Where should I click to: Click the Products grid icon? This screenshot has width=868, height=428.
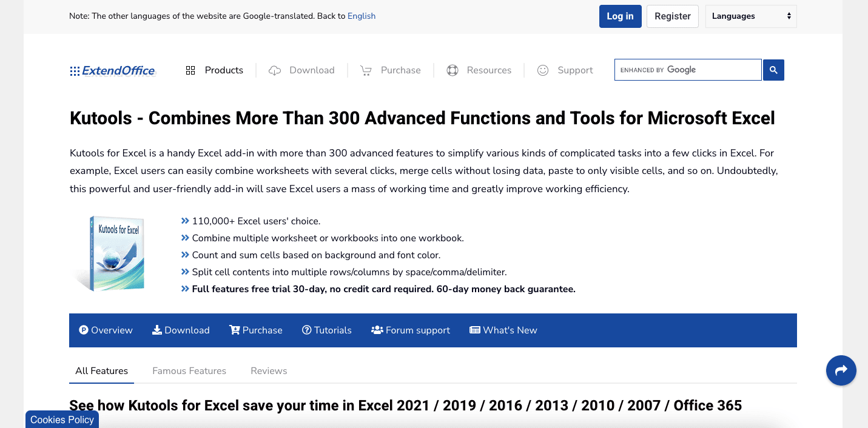[x=190, y=70]
